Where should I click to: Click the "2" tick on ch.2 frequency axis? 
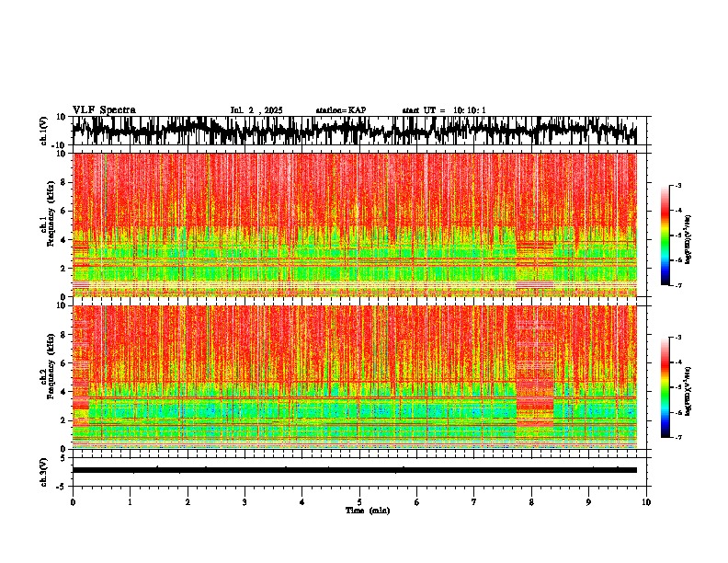[64, 420]
